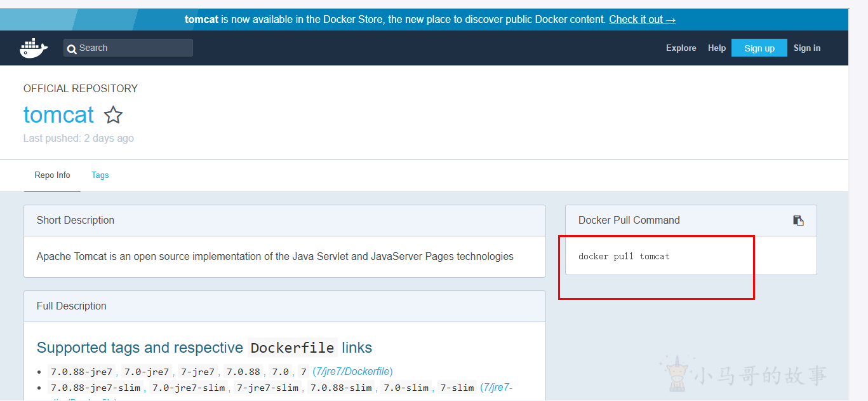Open the 7/jre7/Dockerfile link

(352, 371)
